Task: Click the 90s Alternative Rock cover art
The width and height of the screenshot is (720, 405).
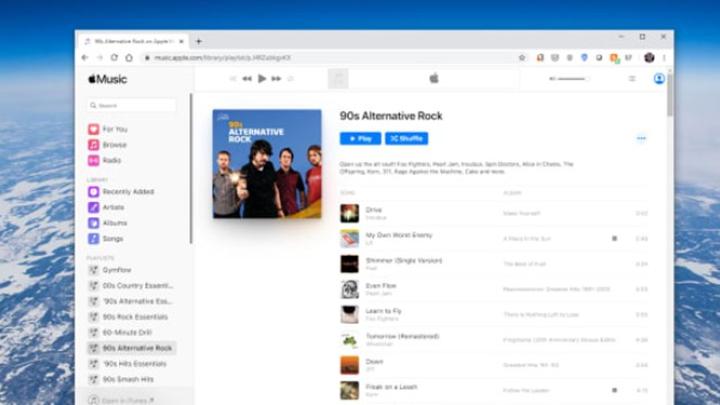Action: [267, 163]
